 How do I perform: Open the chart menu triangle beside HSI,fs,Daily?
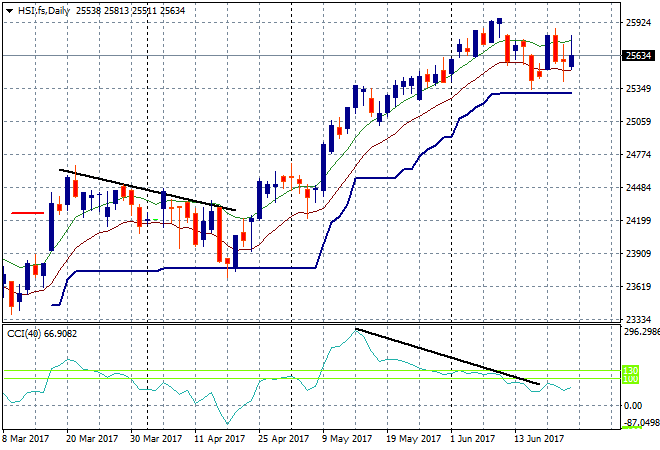click(9, 11)
